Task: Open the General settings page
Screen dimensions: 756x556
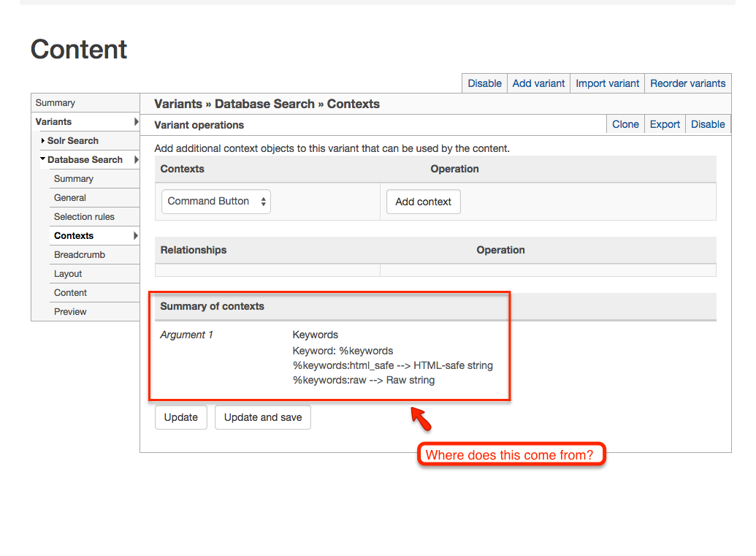Action: pos(69,197)
